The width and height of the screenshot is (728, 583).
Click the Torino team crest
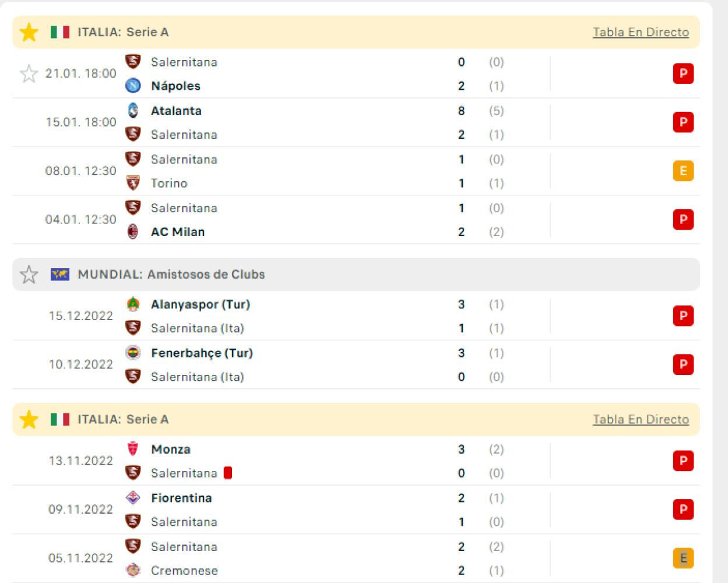[x=133, y=183]
